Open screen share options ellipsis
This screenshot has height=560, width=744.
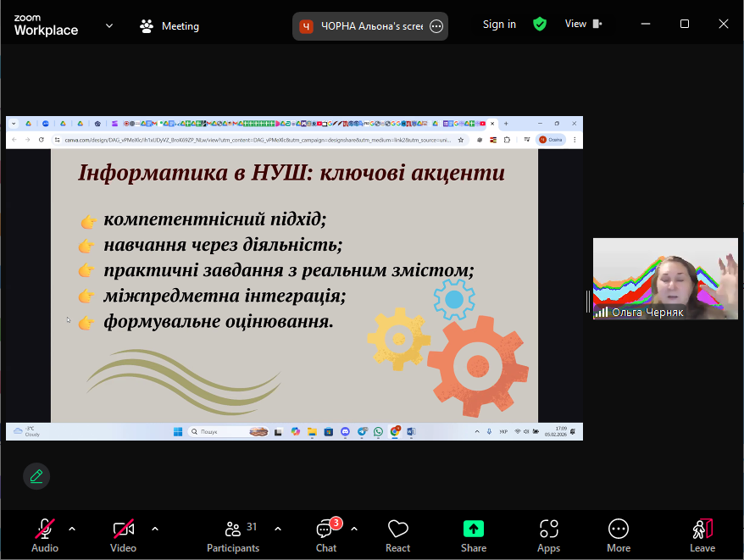[x=436, y=26]
